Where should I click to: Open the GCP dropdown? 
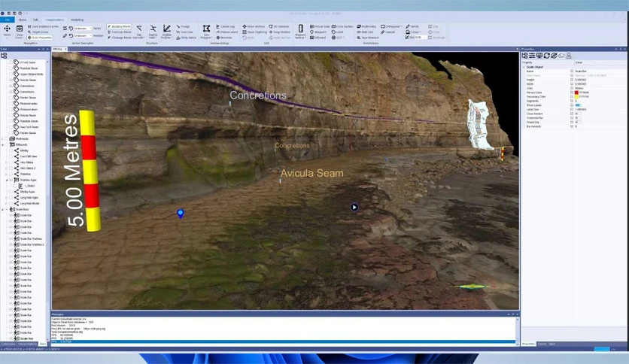338,38
